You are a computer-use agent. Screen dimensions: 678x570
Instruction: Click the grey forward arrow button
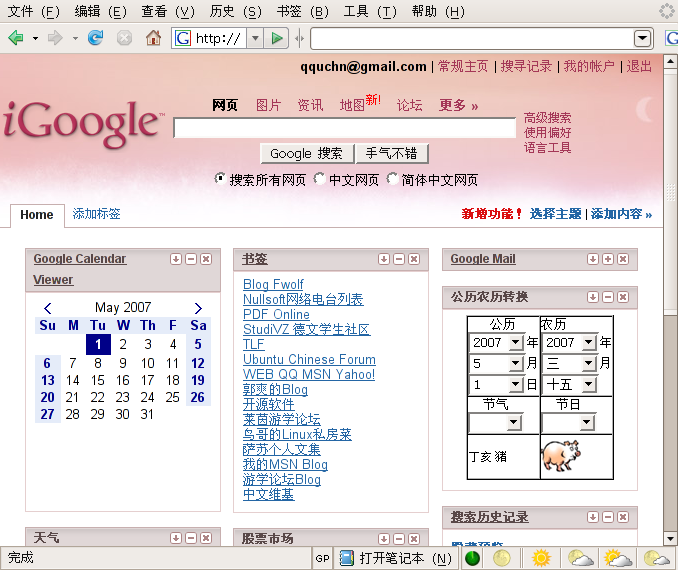(55, 38)
